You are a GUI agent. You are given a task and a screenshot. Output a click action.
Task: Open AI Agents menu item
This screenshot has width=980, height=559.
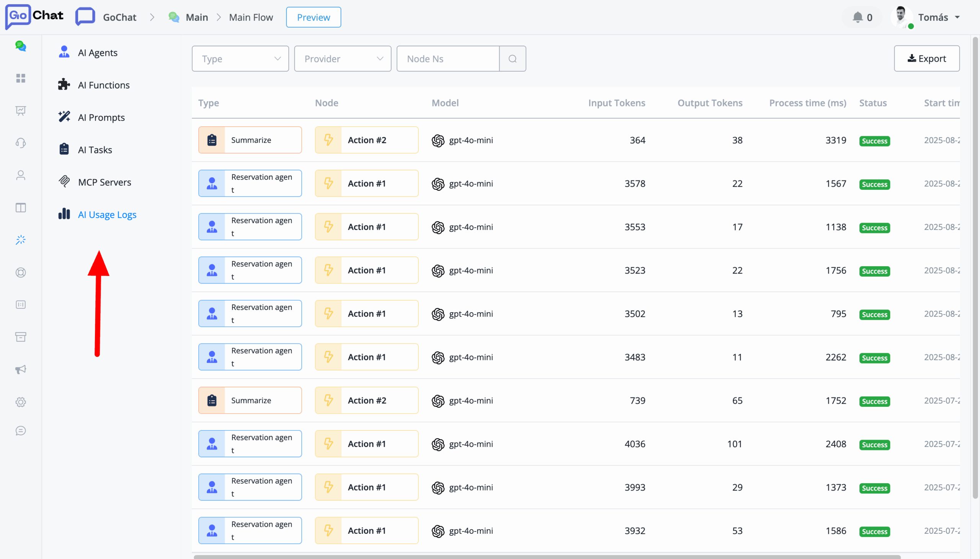point(98,52)
